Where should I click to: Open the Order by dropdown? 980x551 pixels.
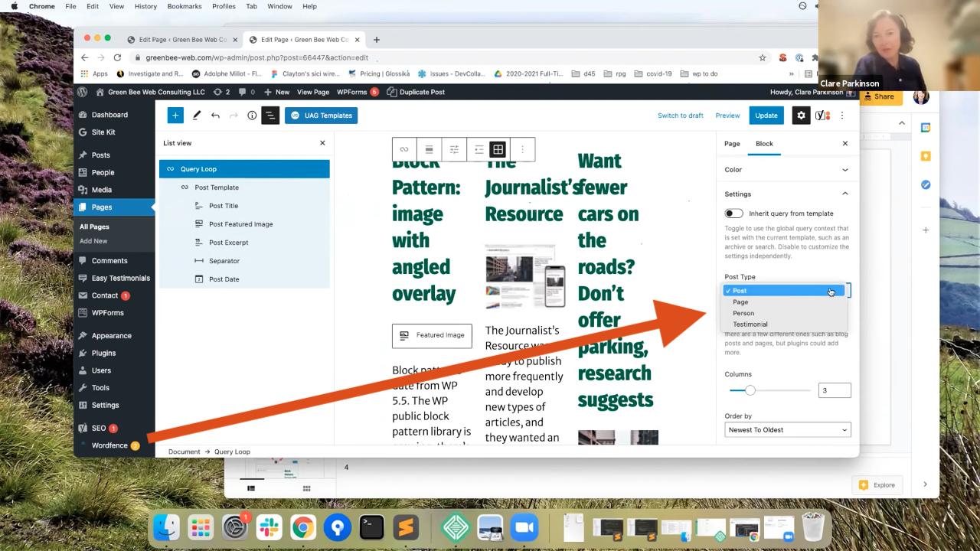coord(787,429)
